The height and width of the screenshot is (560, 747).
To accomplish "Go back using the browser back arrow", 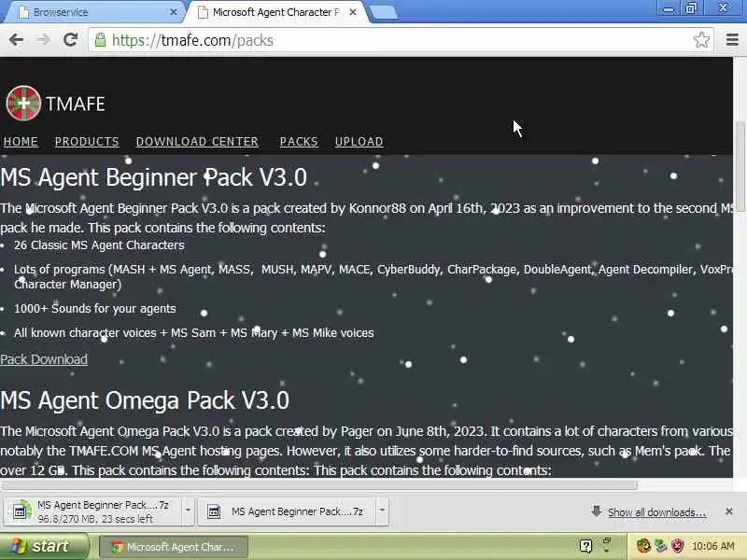I will point(16,40).
